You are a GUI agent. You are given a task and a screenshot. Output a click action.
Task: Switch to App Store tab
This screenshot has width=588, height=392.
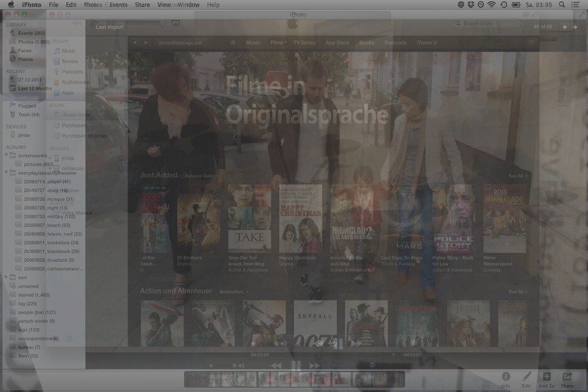click(337, 43)
